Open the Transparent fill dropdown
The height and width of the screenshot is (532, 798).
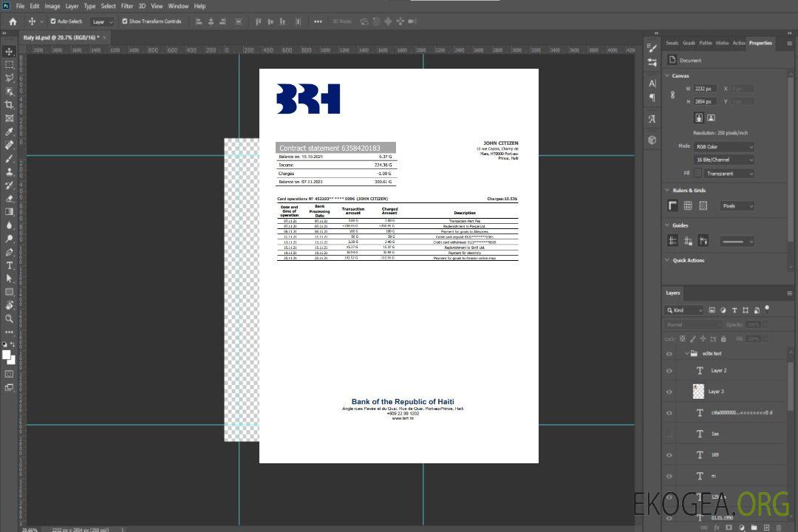tap(729, 174)
